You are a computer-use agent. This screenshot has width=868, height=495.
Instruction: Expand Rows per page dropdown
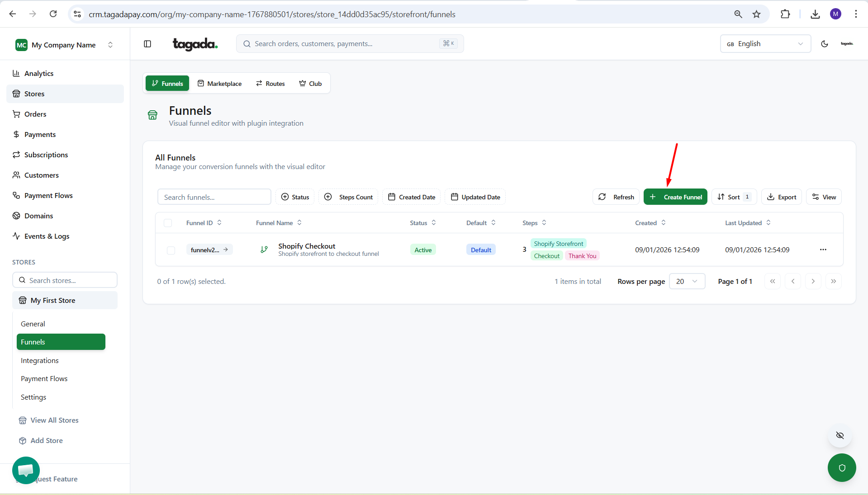(x=687, y=281)
